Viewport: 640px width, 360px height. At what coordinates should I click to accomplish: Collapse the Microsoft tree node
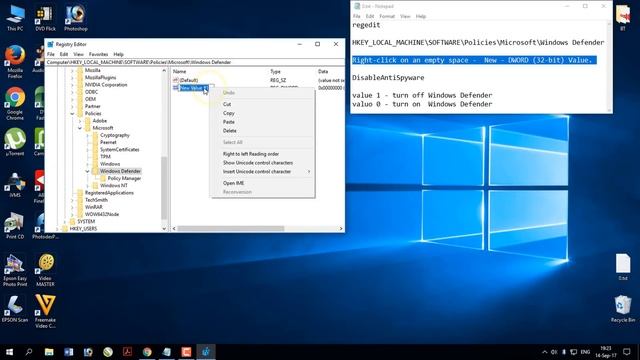coord(80,128)
